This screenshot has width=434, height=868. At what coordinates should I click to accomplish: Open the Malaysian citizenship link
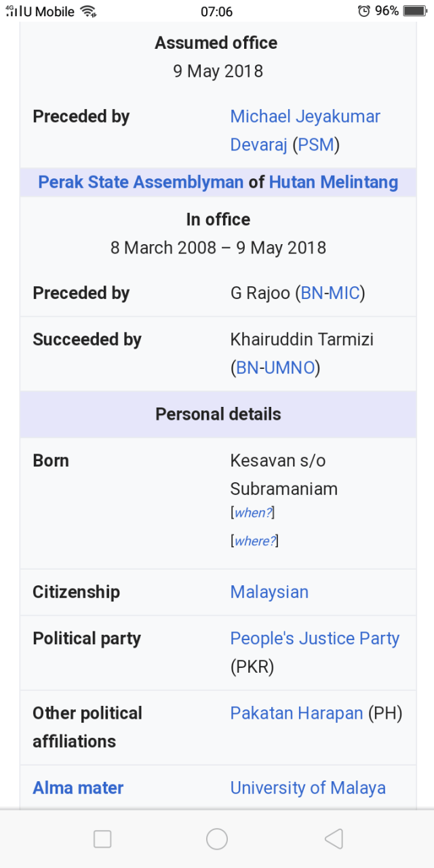(269, 592)
